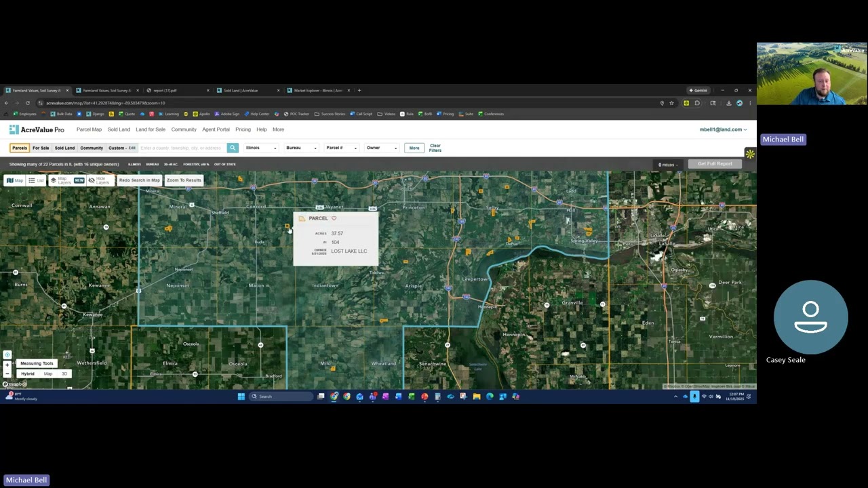Click Zoom To Results button
Screen dimensions: 868x488
[x=184, y=180]
